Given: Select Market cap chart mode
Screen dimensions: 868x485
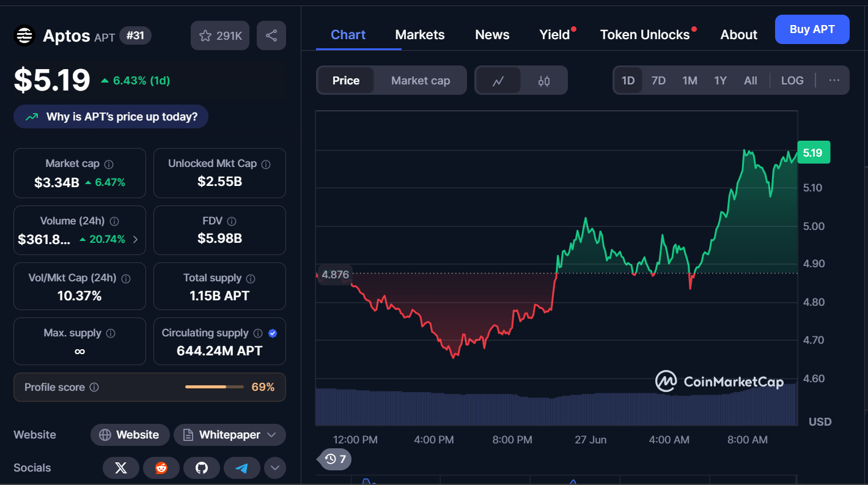Looking at the screenshot, I should (421, 81).
